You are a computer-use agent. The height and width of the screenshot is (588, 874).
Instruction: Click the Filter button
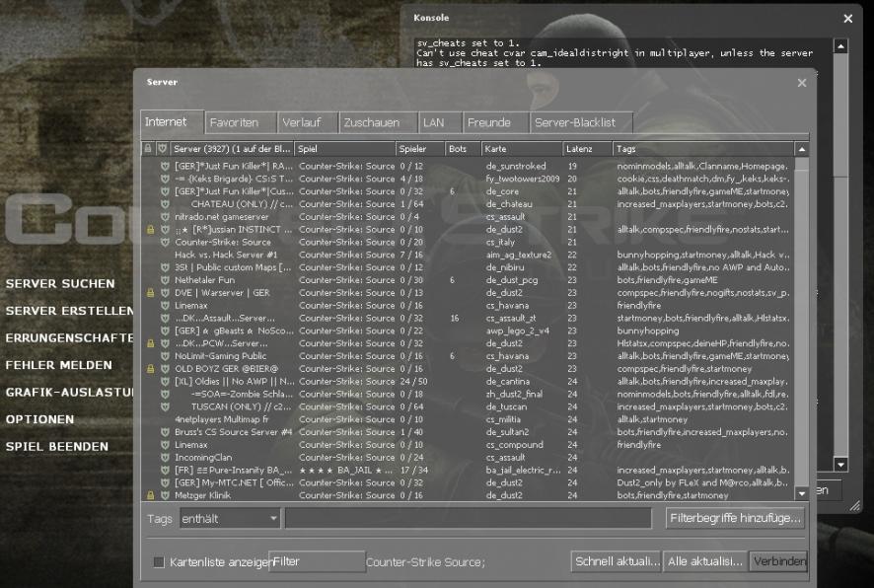coord(317,561)
